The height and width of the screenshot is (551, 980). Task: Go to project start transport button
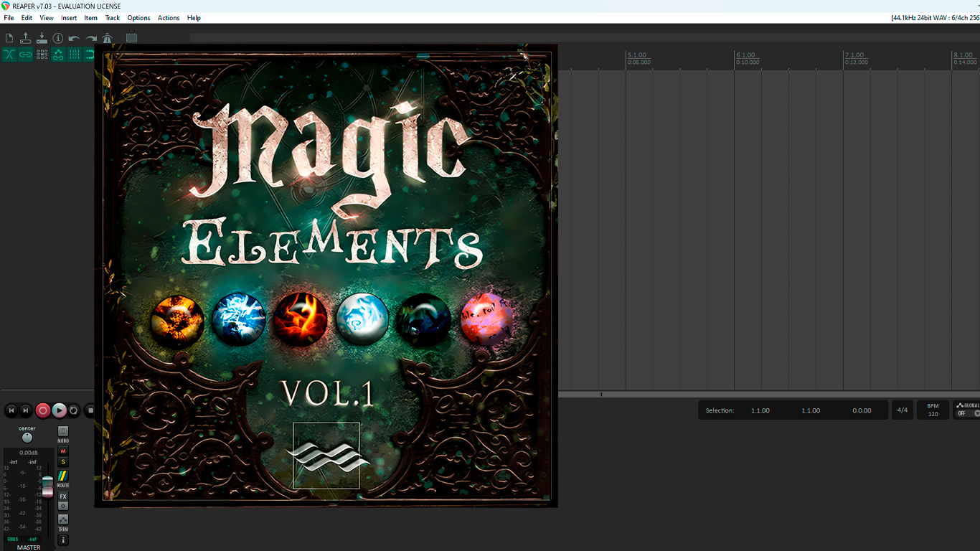(x=11, y=410)
